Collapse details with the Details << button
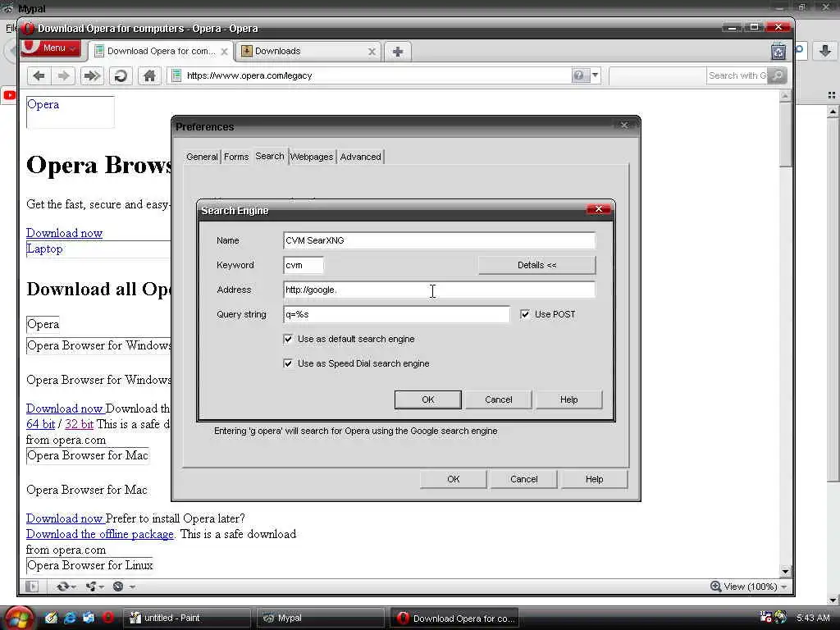840x630 pixels. point(536,265)
